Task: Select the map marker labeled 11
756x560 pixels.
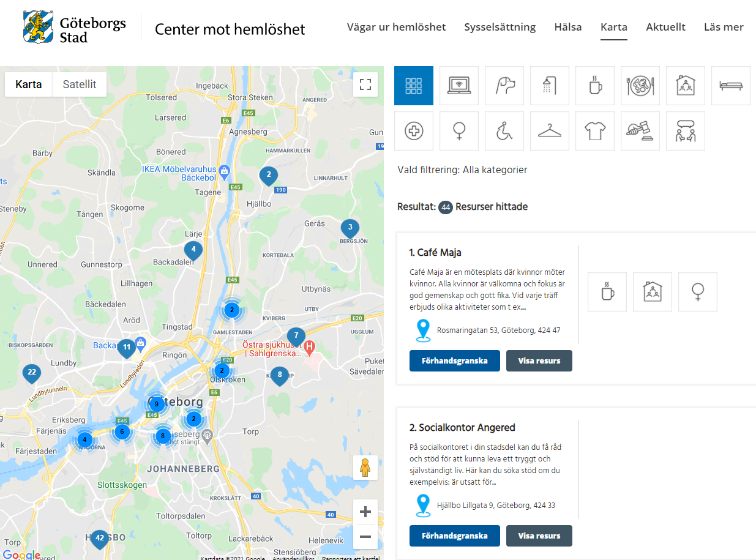Action: 127,348
